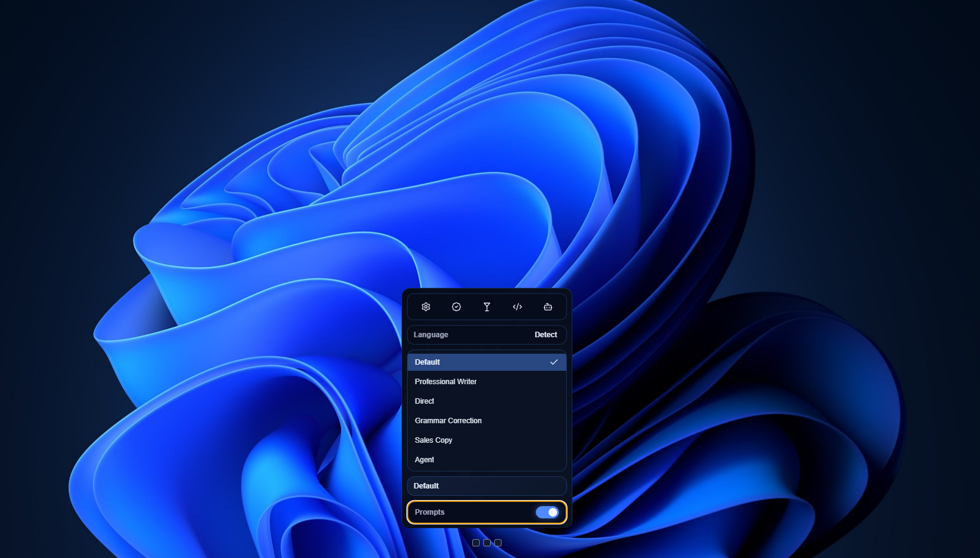The image size is (980, 558).
Task: Select the Sales Copy option
Action: point(433,440)
